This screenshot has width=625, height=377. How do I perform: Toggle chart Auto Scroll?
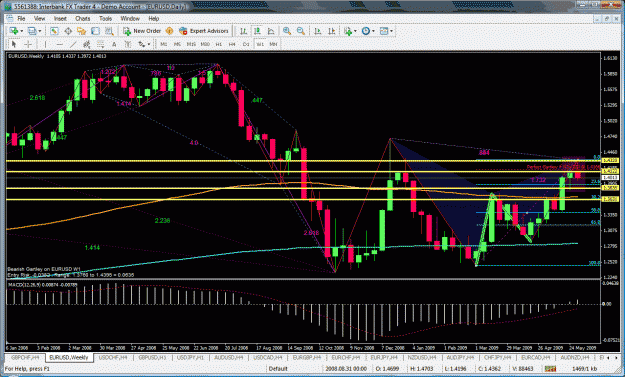(318, 31)
